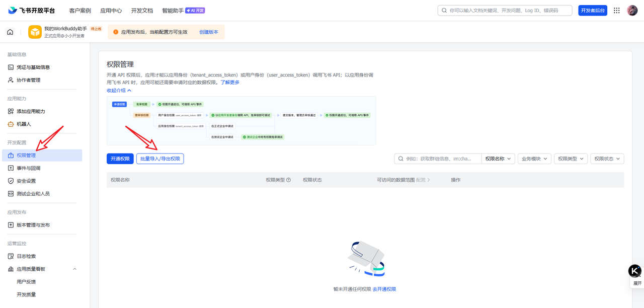Screen dimensions: 644x308
Task: Go to home via house icon
Action: (x=10, y=32)
